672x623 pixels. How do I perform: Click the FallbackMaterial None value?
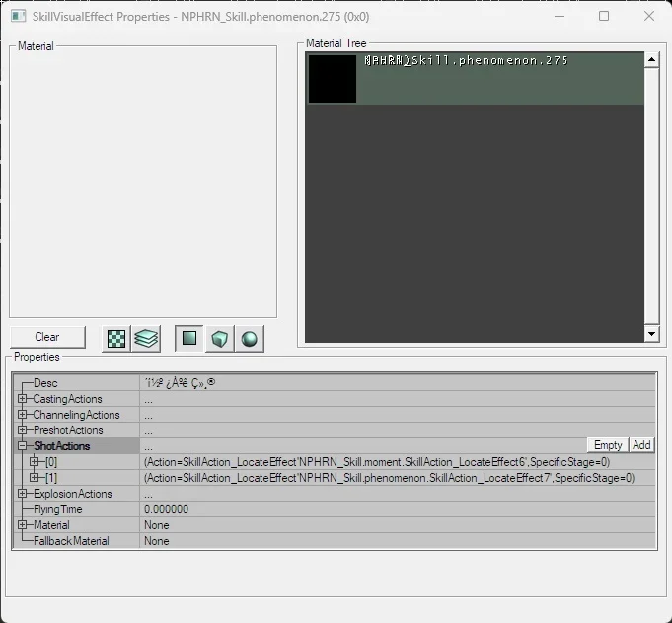[157, 541]
